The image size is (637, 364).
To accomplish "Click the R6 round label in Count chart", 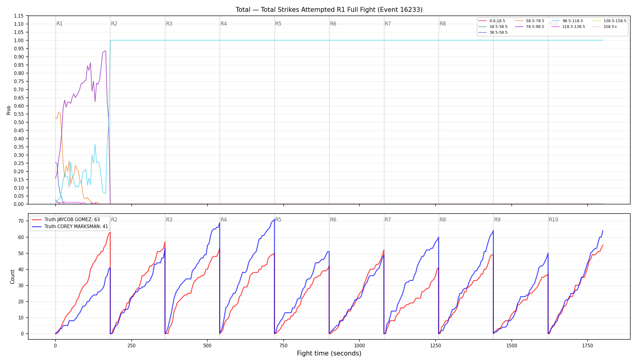I will (x=333, y=220).
